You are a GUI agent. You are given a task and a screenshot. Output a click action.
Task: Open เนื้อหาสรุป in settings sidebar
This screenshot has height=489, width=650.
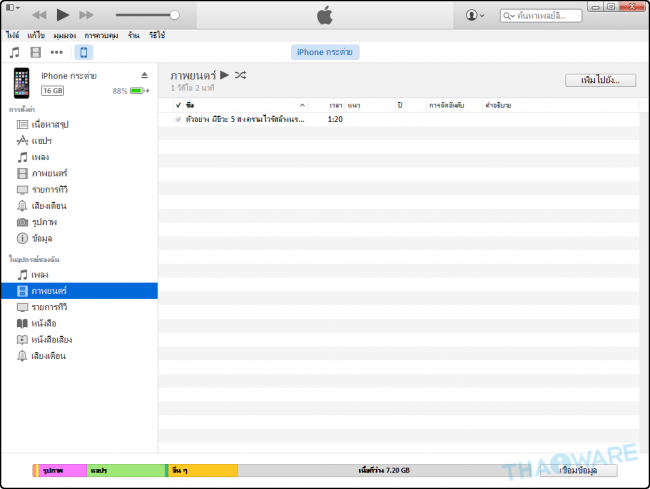pos(43,124)
